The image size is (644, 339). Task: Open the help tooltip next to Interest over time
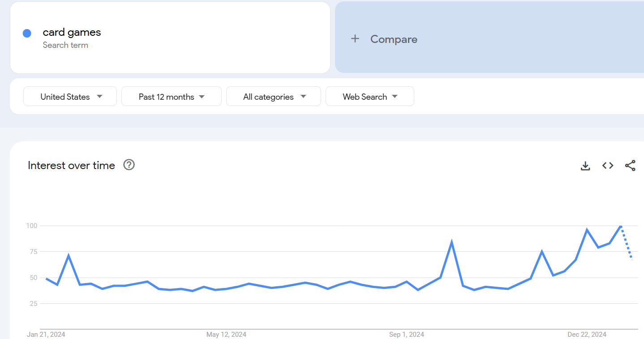coord(129,165)
